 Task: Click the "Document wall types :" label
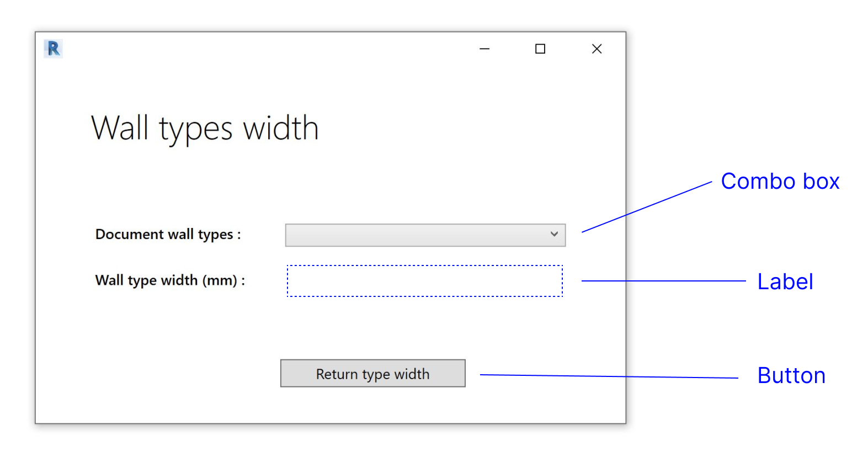168,235
